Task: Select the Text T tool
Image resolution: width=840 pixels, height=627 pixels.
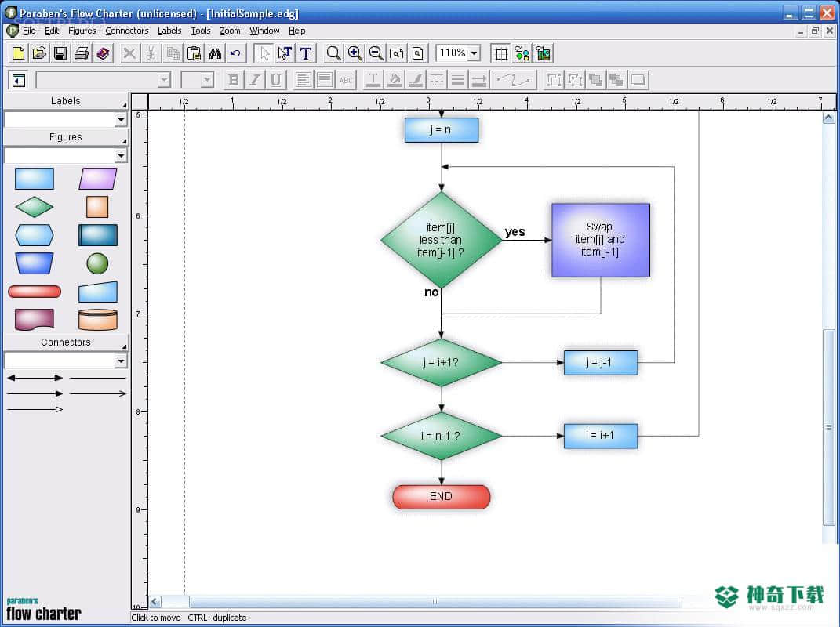Action: point(305,53)
